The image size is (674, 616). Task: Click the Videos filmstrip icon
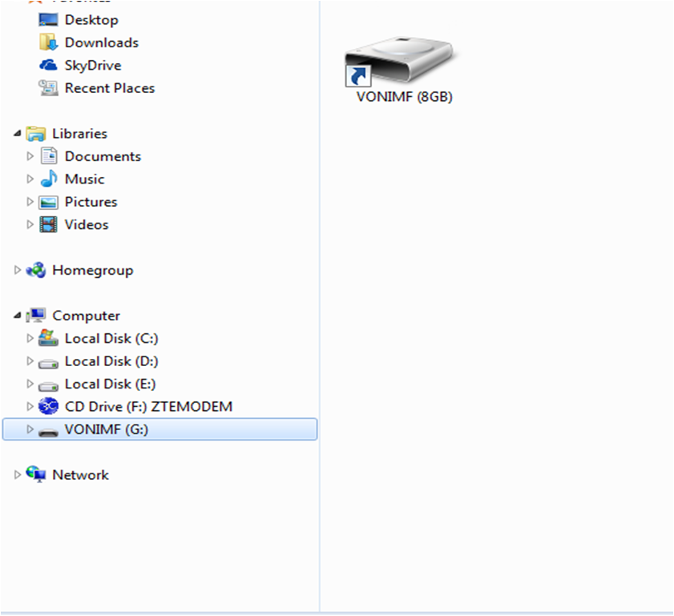[48, 224]
